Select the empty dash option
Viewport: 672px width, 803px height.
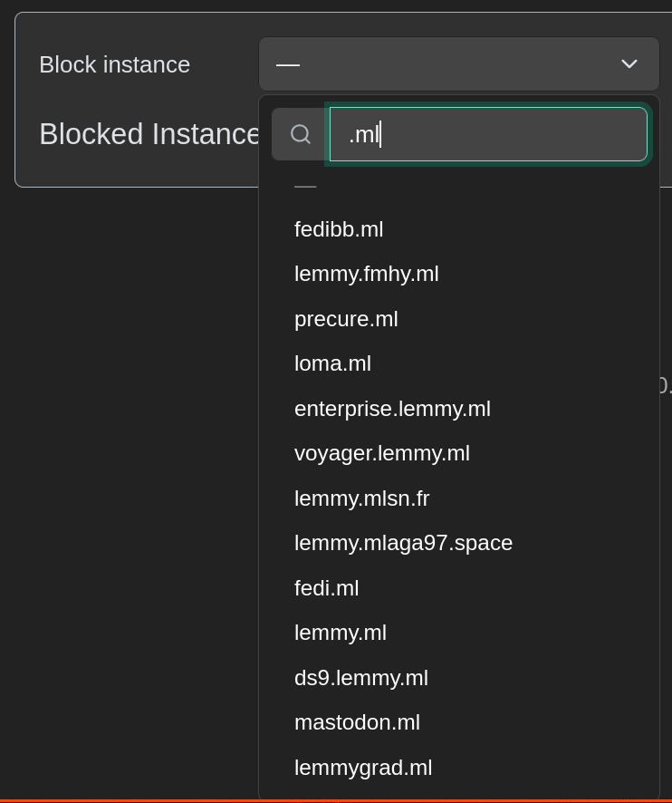click(459, 187)
